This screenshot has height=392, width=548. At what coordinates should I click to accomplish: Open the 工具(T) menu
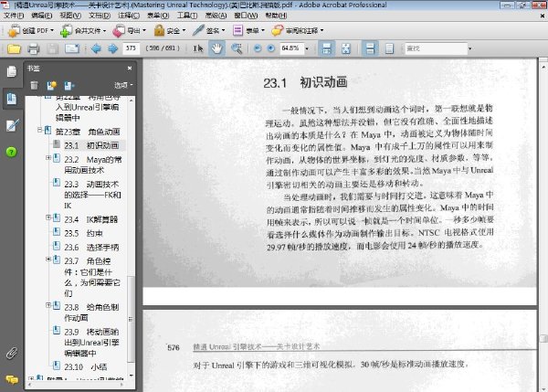coord(187,16)
